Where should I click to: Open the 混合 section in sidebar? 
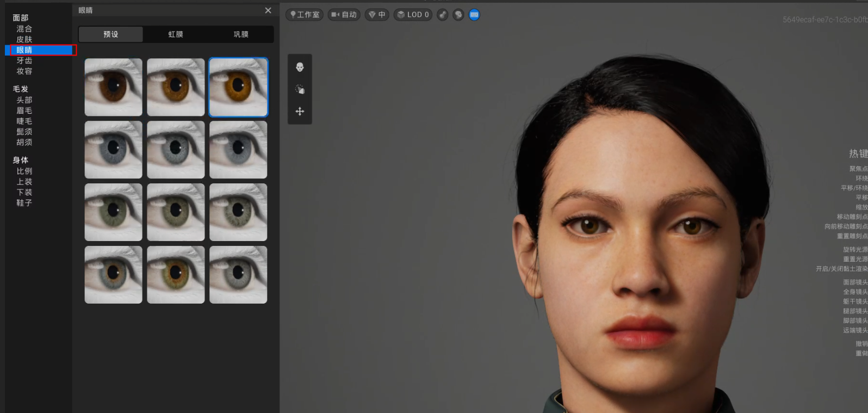point(24,29)
